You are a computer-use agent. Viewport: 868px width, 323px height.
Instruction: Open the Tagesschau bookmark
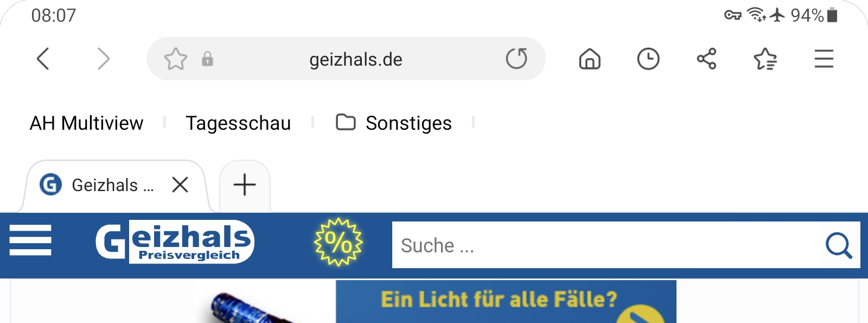coord(238,123)
